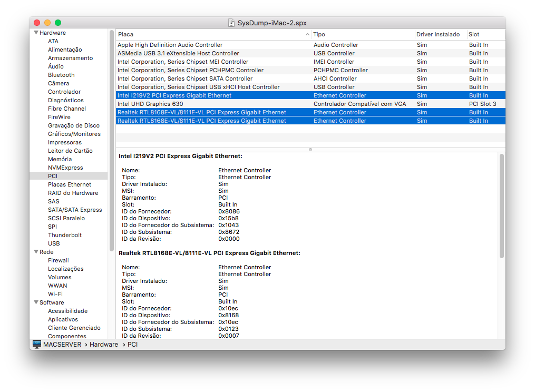The image size is (535, 392).
Task: Select NVMExpress in the hardware list
Action: pos(65,168)
